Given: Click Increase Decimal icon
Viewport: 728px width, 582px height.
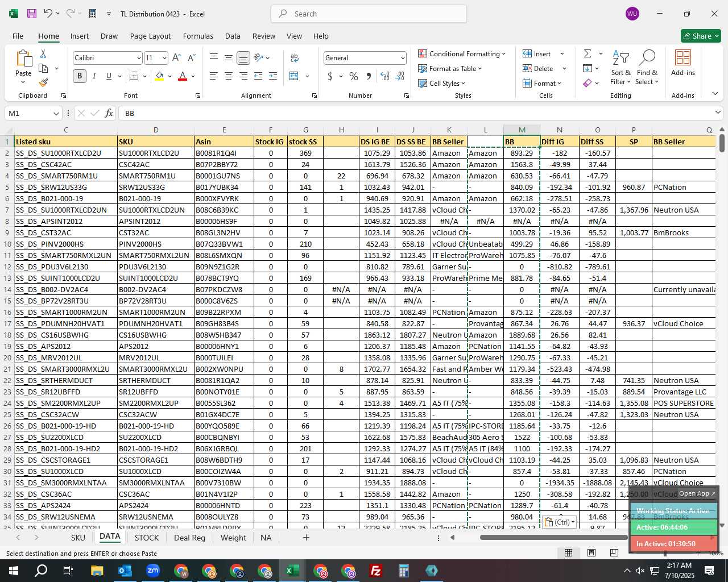Looking at the screenshot, I should tap(385, 76).
